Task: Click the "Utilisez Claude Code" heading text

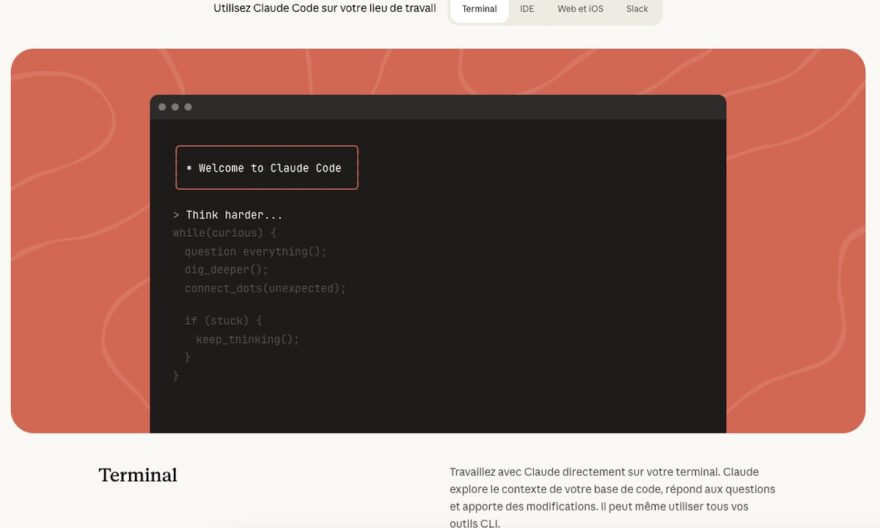Action: [324, 9]
